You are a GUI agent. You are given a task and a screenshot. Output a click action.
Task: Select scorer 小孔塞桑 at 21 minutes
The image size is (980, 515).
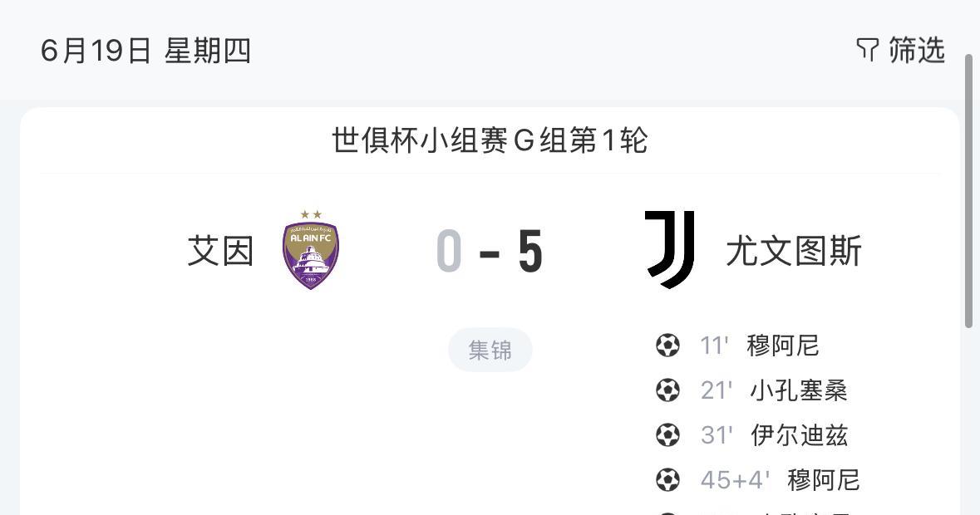pos(799,390)
